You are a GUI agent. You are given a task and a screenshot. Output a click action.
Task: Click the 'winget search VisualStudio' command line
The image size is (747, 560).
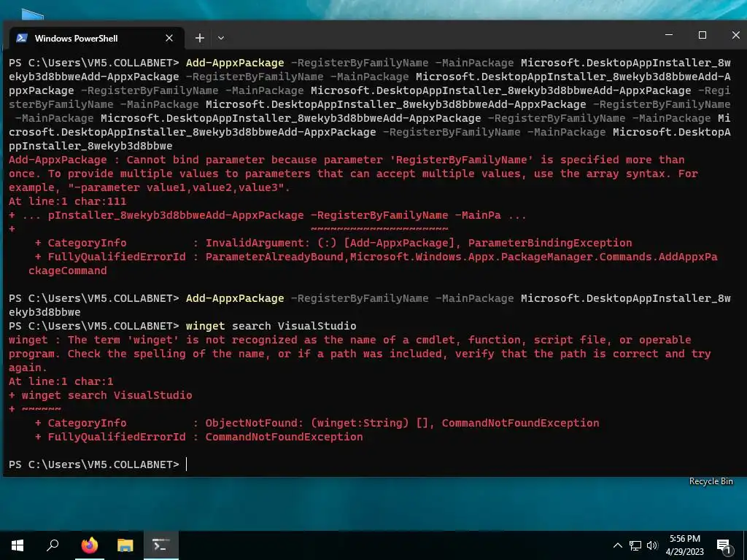(x=271, y=326)
